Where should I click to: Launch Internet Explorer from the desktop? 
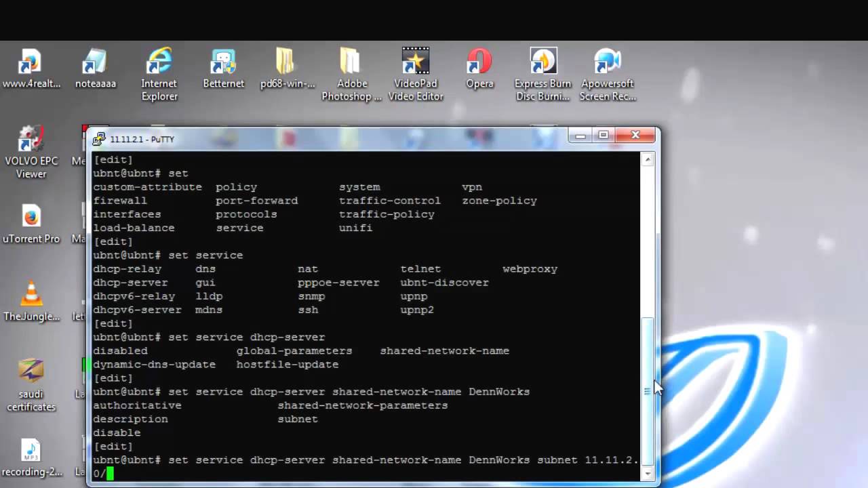click(x=159, y=75)
